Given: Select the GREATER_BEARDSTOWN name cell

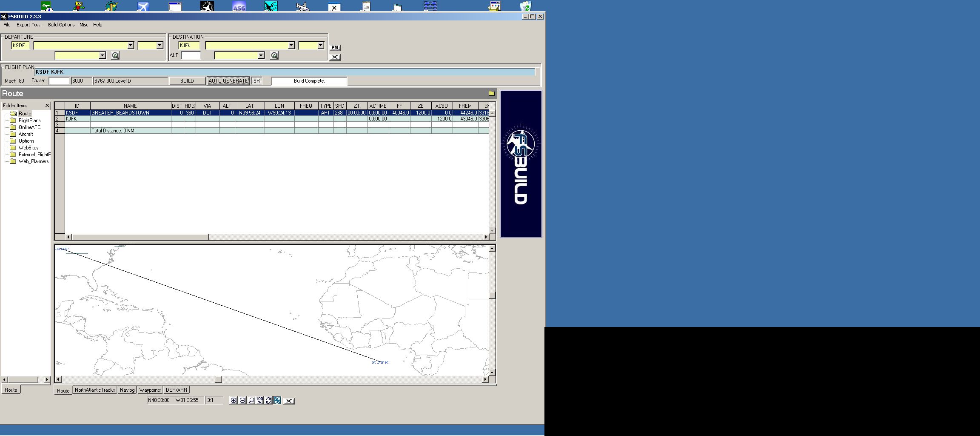Looking at the screenshot, I should coord(131,113).
